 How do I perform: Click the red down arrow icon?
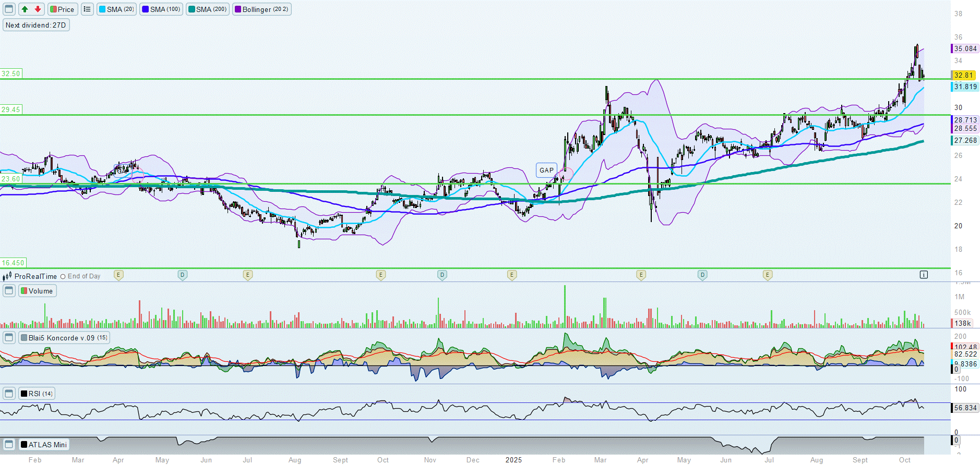tap(38, 9)
